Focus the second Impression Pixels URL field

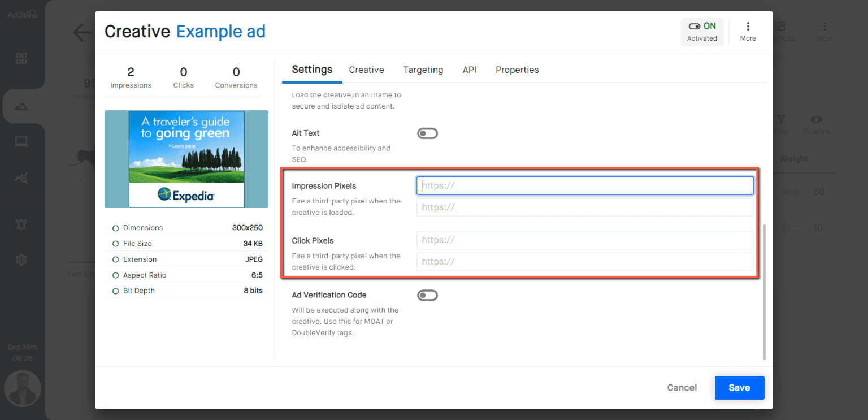[x=585, y=207]
